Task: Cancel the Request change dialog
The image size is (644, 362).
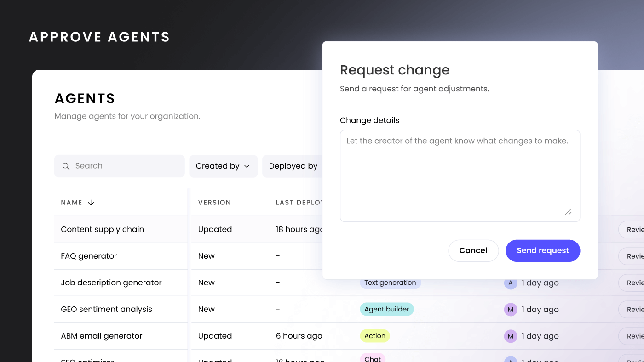Action: point(473,251)
